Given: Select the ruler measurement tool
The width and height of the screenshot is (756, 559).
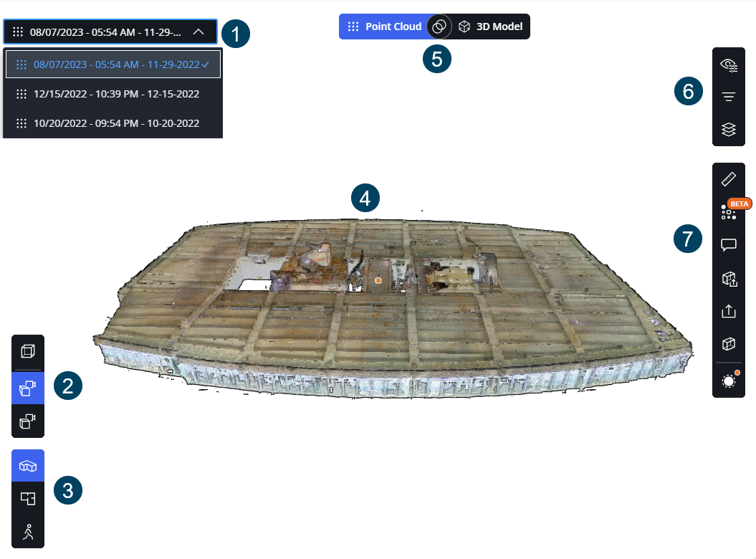Looking at the screenshot, I should [x=729, y=179].
